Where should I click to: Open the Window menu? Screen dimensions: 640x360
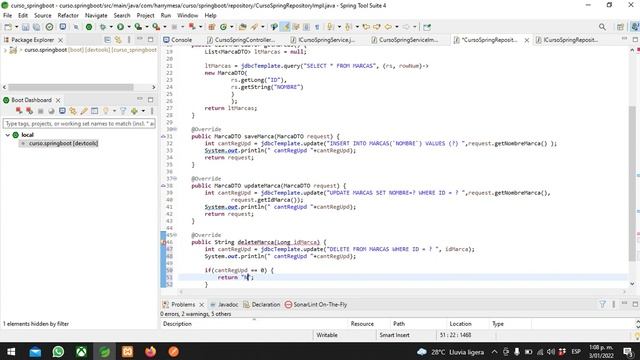(187, 16)
